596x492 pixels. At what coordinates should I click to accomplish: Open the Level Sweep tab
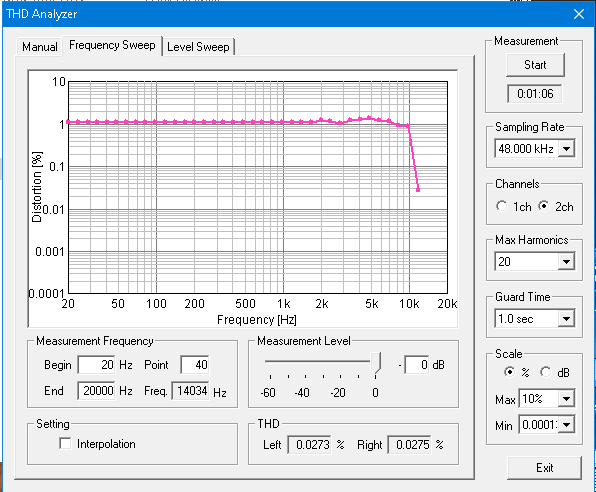click(198, 47)
